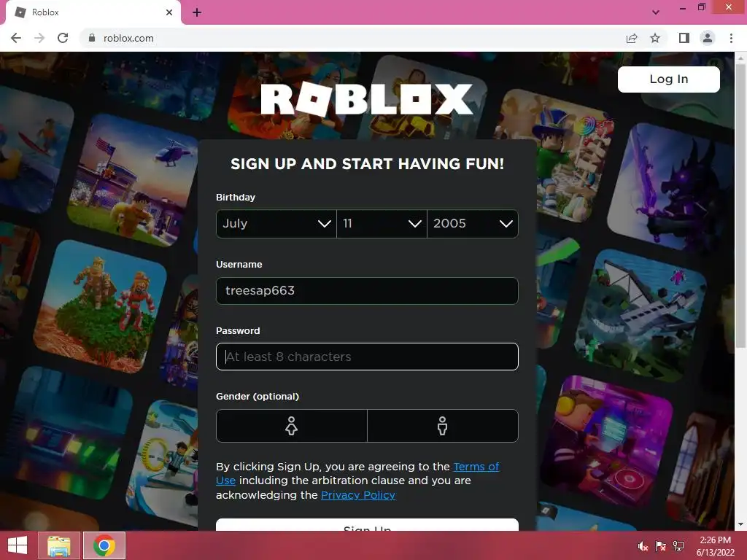The width and height of the screenshot is (747, 560).
Task: Open the Chrome profile avatar
Action: point(708,38)
